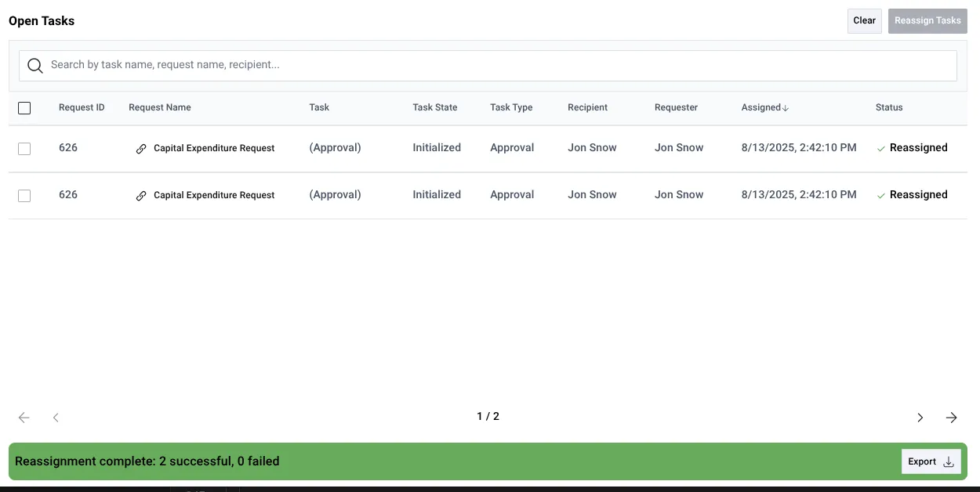Click the previous page chevron icon
The height and width of the screenshot is (492, 980).
coord(55,418)
